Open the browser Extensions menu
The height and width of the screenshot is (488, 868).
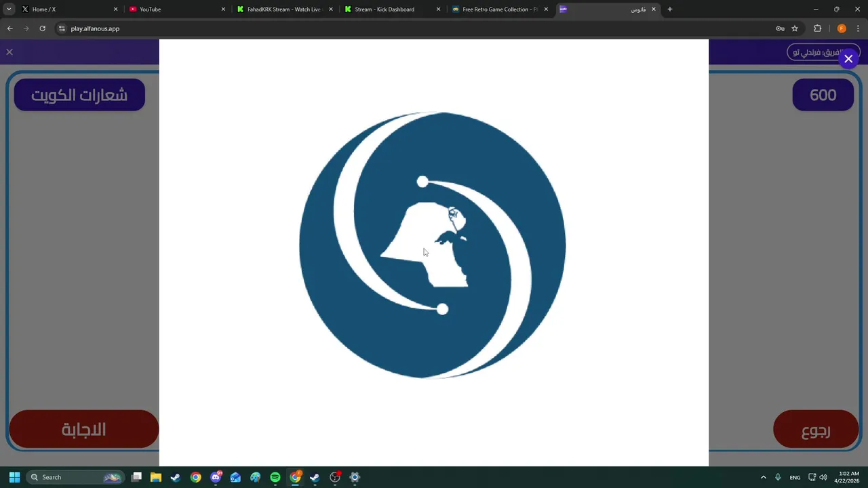[817, 28]
